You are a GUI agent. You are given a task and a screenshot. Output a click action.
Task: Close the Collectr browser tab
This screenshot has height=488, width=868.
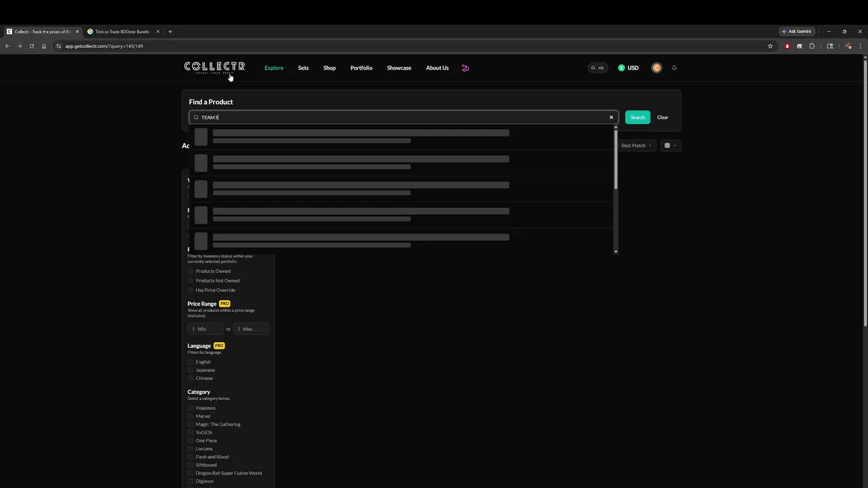(x=77, y=32)
